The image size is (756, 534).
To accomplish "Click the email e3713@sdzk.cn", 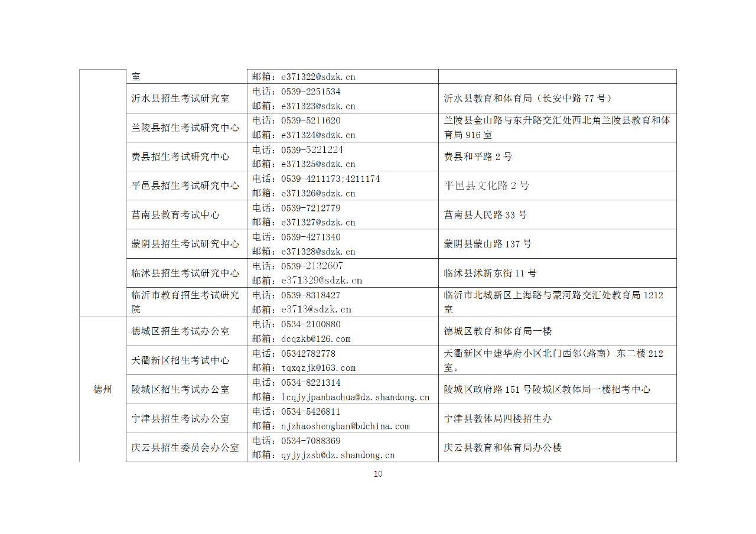I will 316,310.
